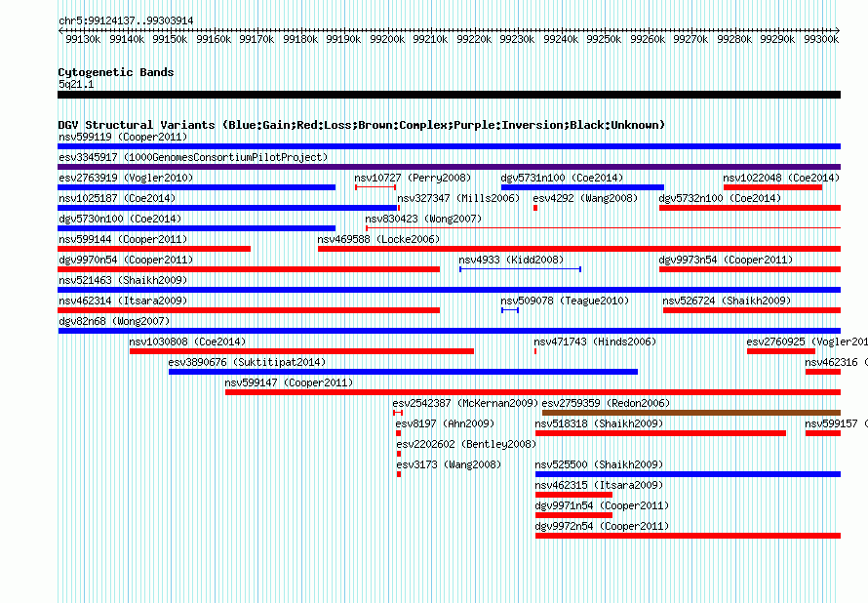The image size is (868, 603).
Task: Select esv2760925 Vogler variant label
Action: point(808,342)
